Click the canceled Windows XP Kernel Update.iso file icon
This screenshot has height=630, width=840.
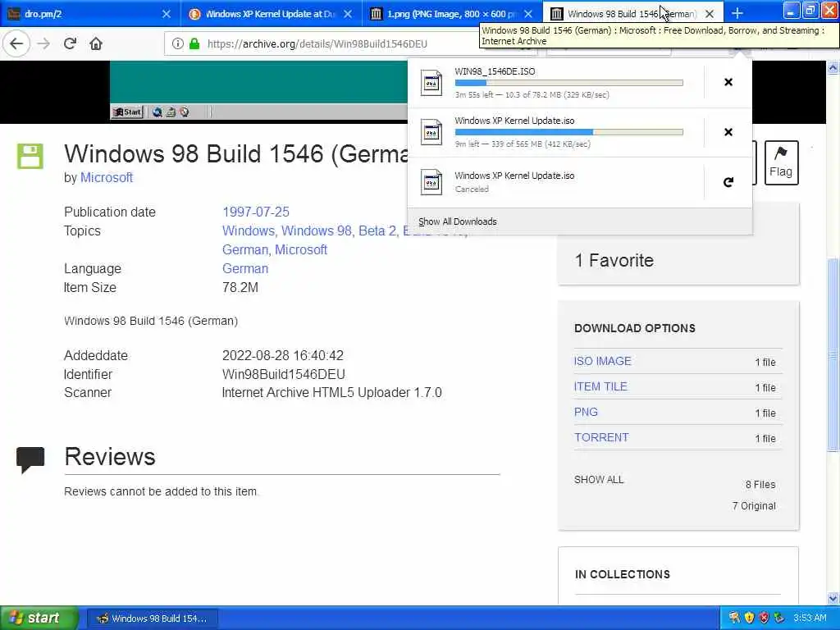click(431, 182)
